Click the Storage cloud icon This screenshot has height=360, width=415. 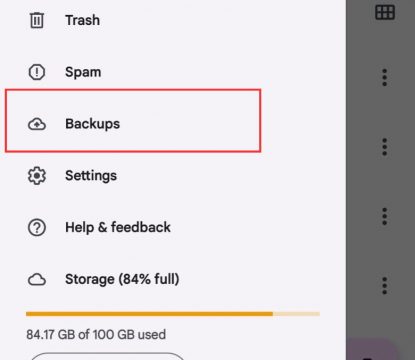click(37, 279)
